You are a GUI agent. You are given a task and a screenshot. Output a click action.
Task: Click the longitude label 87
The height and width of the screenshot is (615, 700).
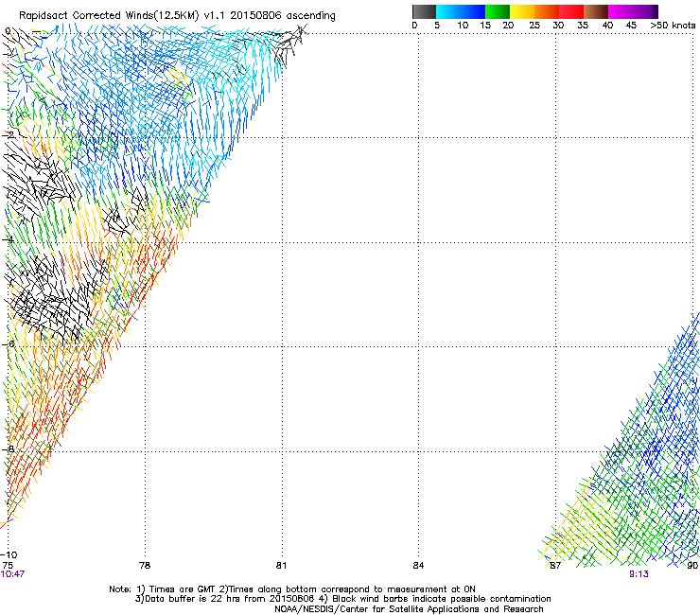coord(555,565)
